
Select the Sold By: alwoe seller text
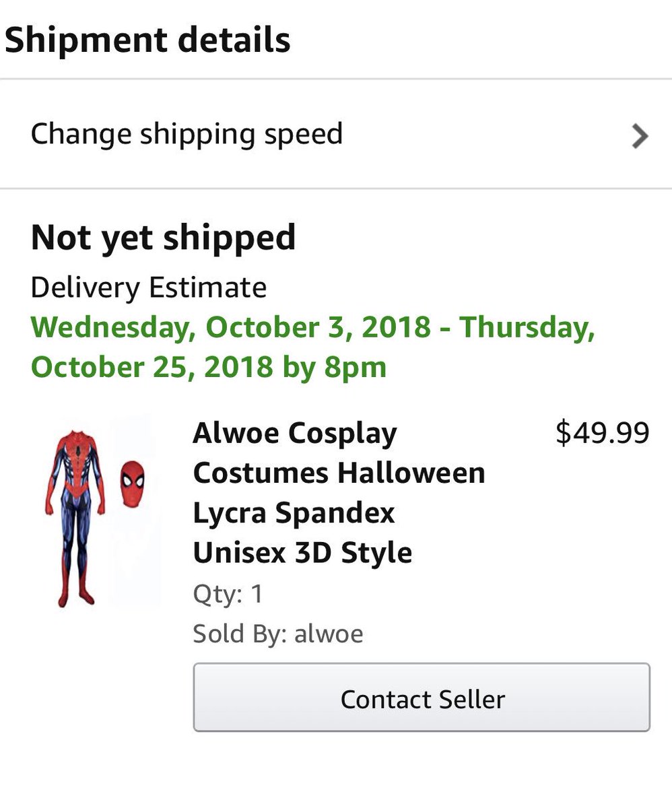277,634
